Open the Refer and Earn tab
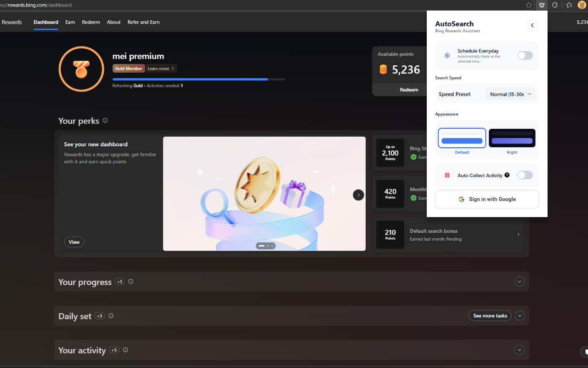This screenshot has height=368, width=588. [x=144, y=22]
